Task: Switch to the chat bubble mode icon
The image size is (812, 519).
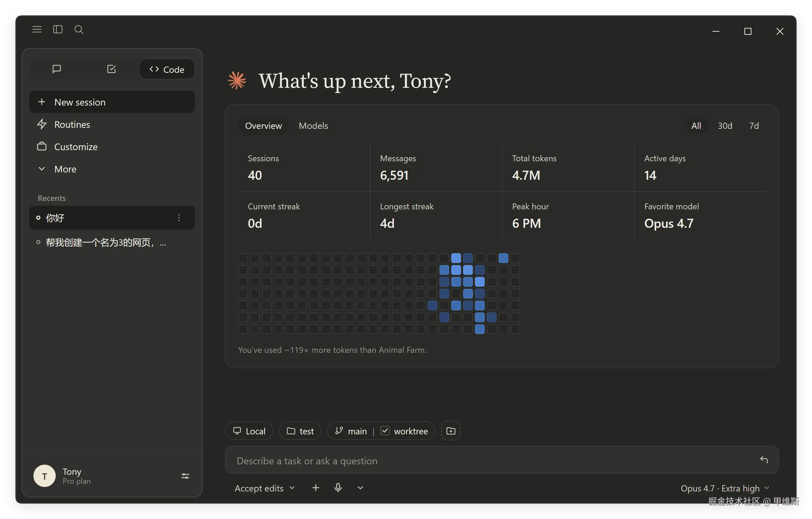Action: [56, 69]
